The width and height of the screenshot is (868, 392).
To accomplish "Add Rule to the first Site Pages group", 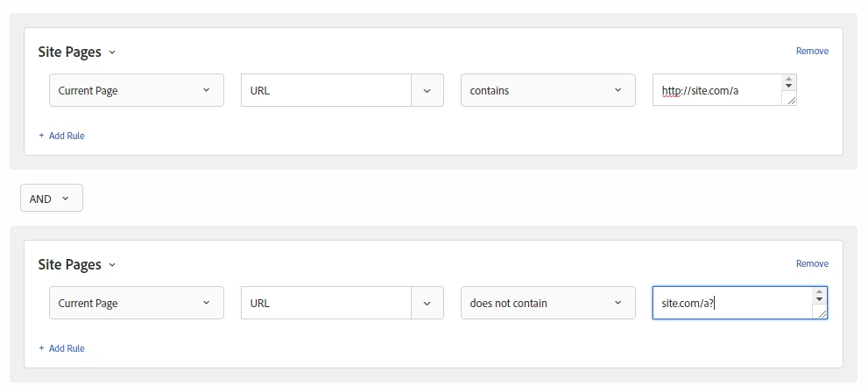I will click(61, 136).
